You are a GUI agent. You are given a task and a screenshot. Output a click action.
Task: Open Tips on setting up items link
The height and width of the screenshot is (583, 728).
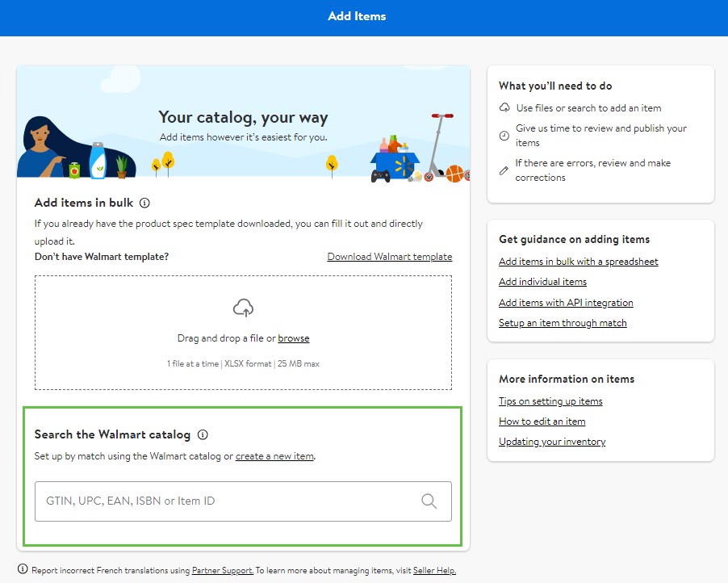pyautogui.click(x=550, y=401)
